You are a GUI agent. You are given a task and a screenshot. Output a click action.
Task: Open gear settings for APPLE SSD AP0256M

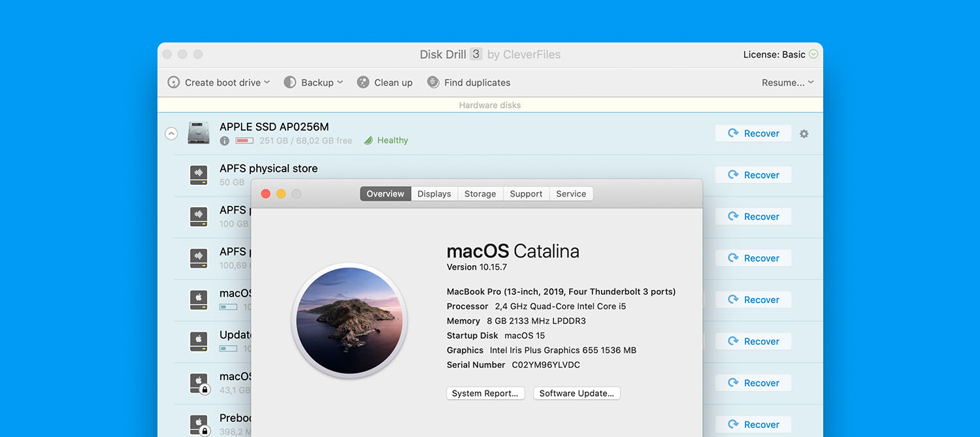(804, 133)
